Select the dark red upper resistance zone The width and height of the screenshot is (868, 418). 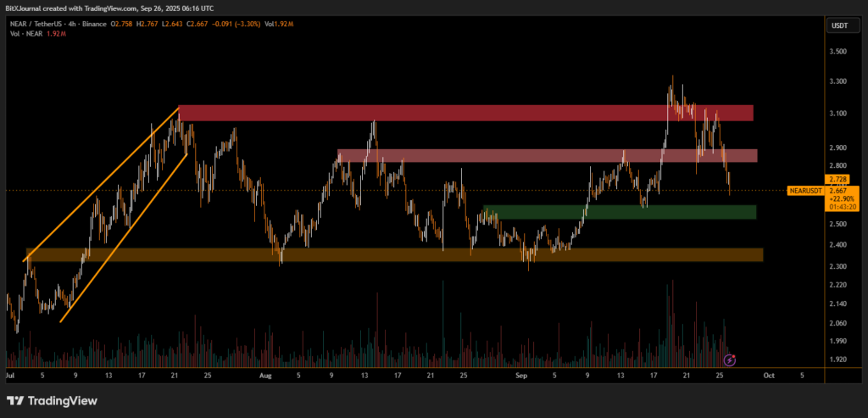pyautogui.click(x=465, y=113)
